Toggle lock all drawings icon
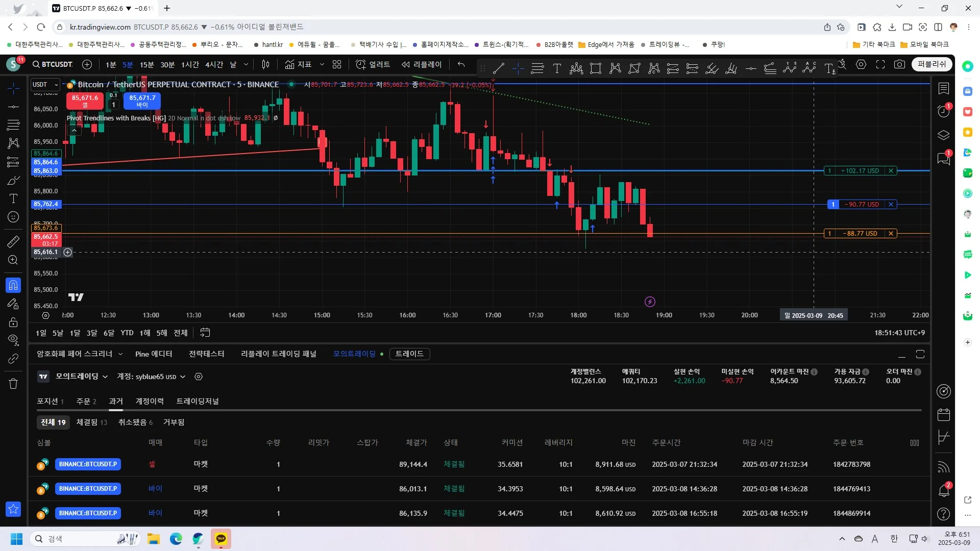Viewport: 980px width, 551px height. (x=13, y=322)
